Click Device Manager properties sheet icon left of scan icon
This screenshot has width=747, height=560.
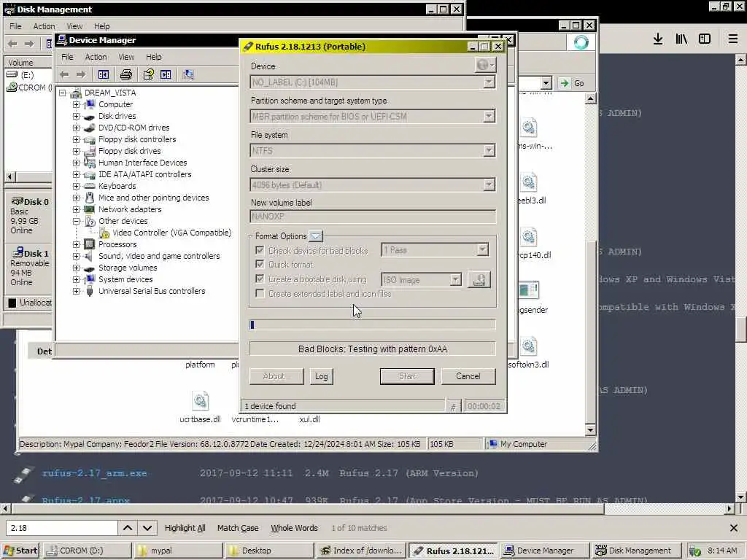pyautogui.click(x=166, y=74)
